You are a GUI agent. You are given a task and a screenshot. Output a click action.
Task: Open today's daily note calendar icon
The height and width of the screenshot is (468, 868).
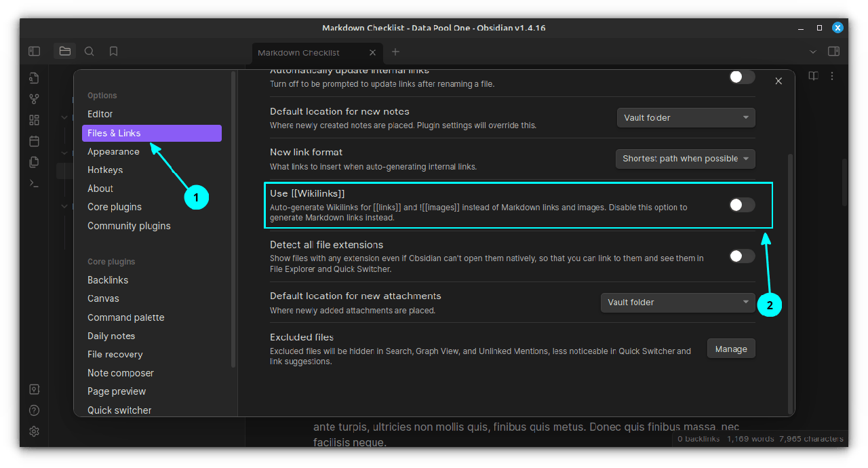point(35,141)
